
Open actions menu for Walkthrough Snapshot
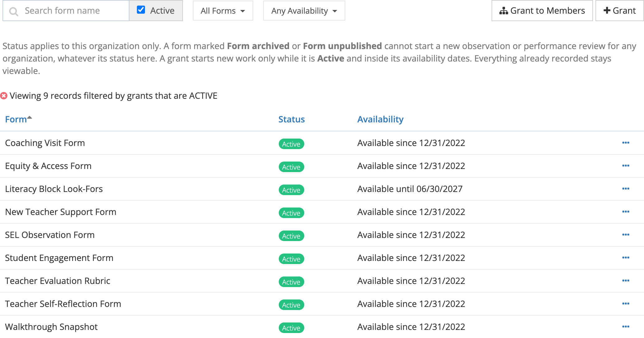click(x=626, y=327)
